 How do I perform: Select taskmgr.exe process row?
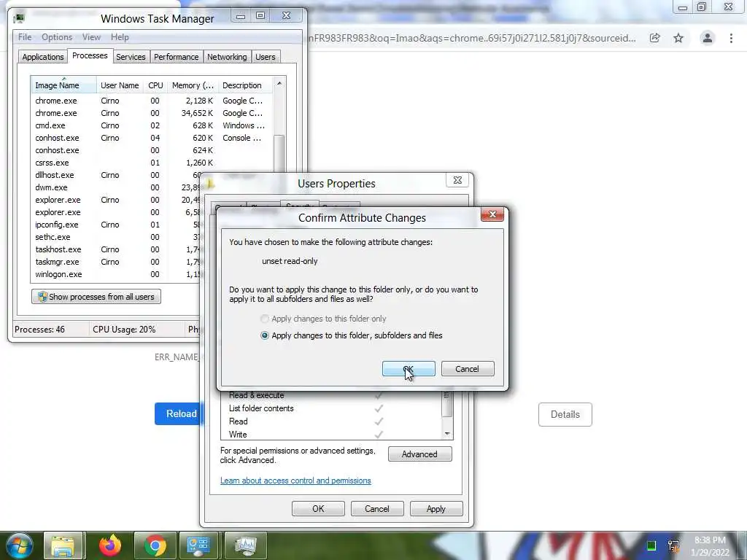pos(116,262)
